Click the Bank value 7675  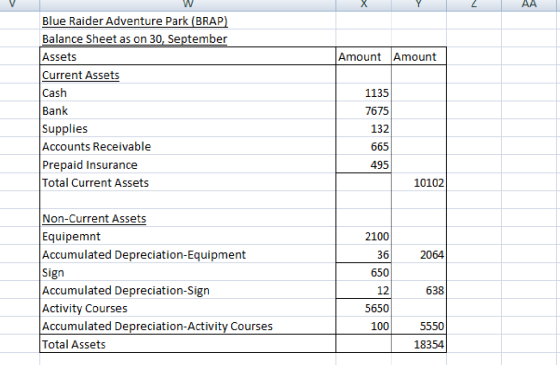tap(364, 110)
